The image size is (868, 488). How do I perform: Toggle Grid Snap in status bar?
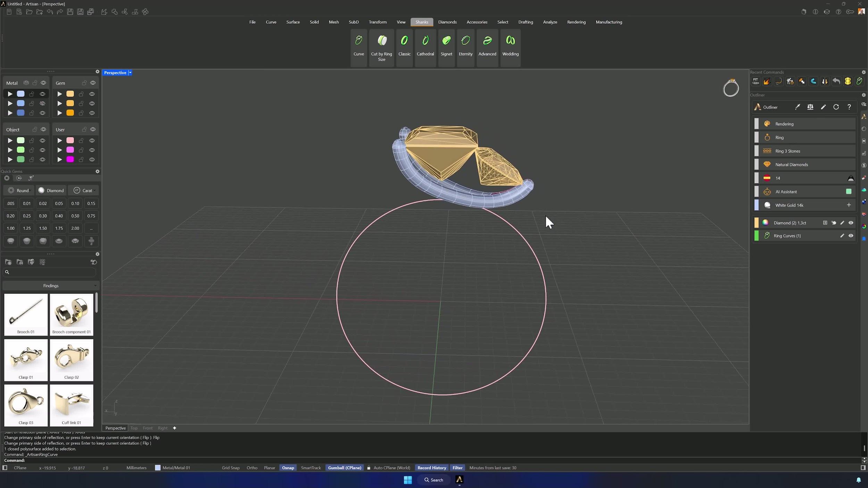click(x=231, y=468)
